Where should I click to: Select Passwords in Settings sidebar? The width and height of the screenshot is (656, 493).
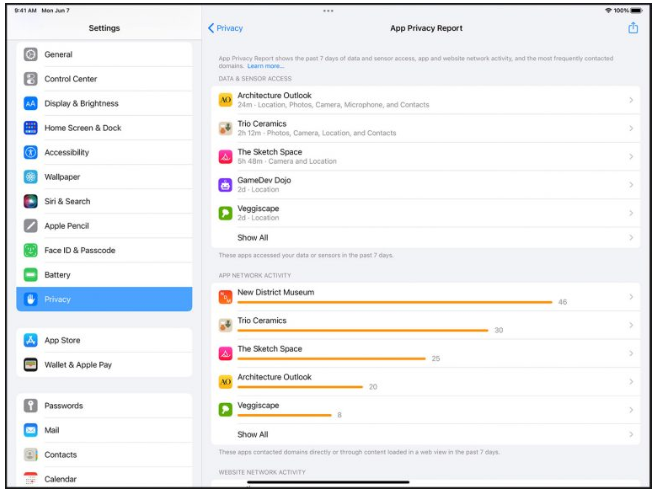pos(104,406)
